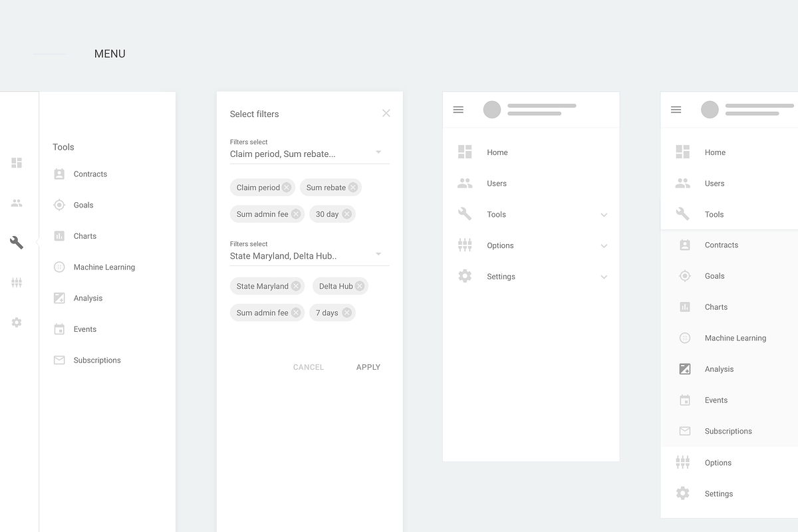
Task: Click the dashboard icon in the narrow icon rail
Action: 17,163
